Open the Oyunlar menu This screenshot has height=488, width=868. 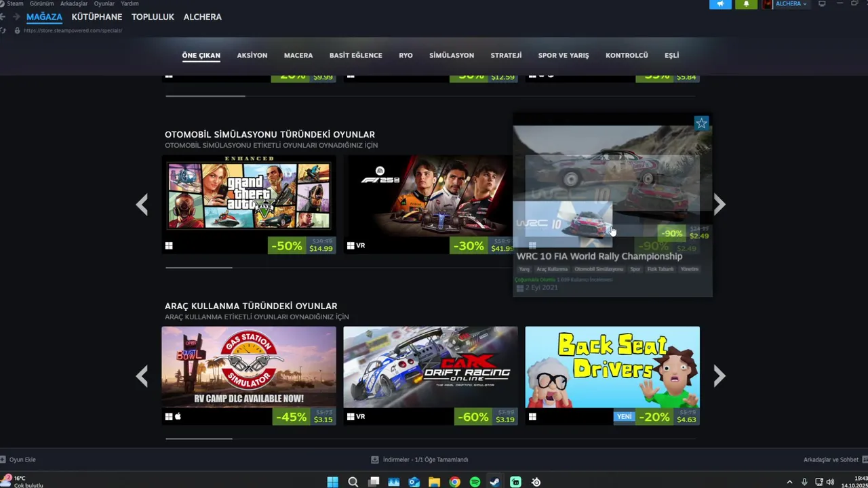tap(104, 3)
